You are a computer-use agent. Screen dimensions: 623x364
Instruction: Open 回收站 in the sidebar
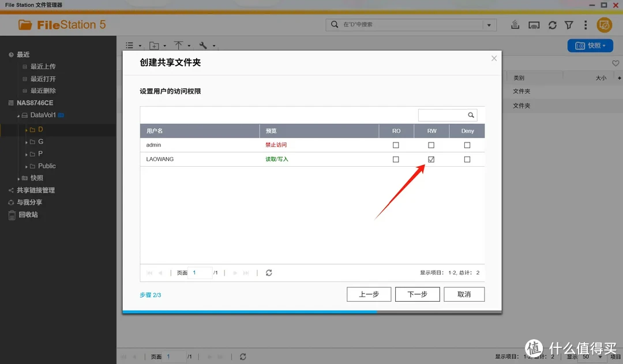pos(28,215)
